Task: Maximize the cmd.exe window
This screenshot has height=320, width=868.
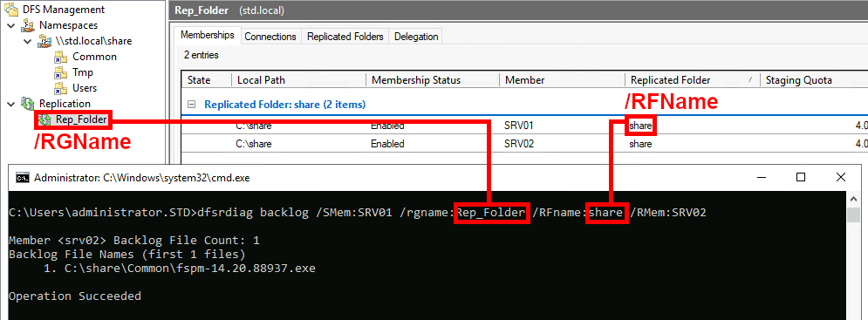Action: tap(801, 177)
